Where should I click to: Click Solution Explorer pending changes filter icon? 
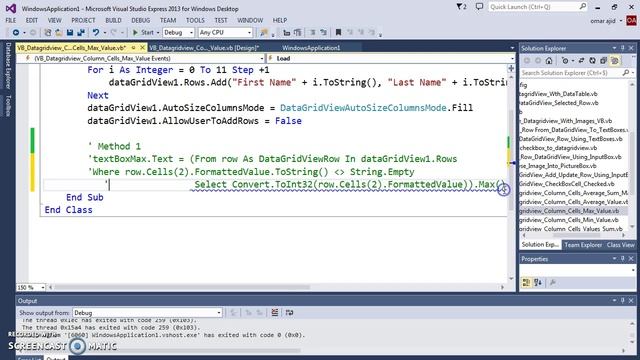[x=565, y=61]
